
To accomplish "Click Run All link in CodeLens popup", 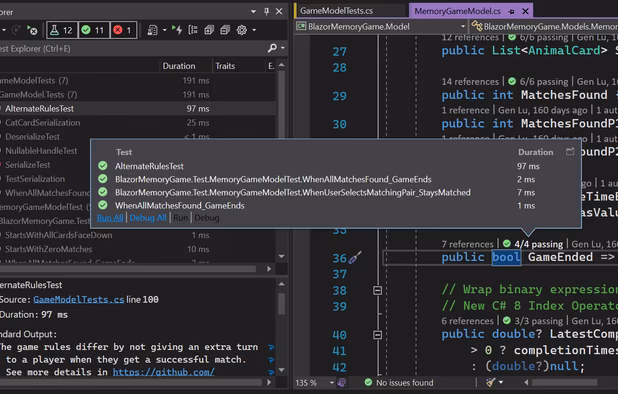I will 110,218.
